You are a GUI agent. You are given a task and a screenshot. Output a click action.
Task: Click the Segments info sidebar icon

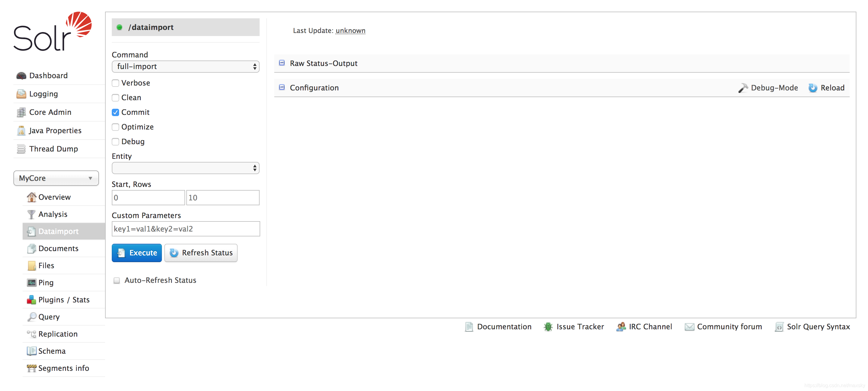pyautogui.click(x=31, y=368)
